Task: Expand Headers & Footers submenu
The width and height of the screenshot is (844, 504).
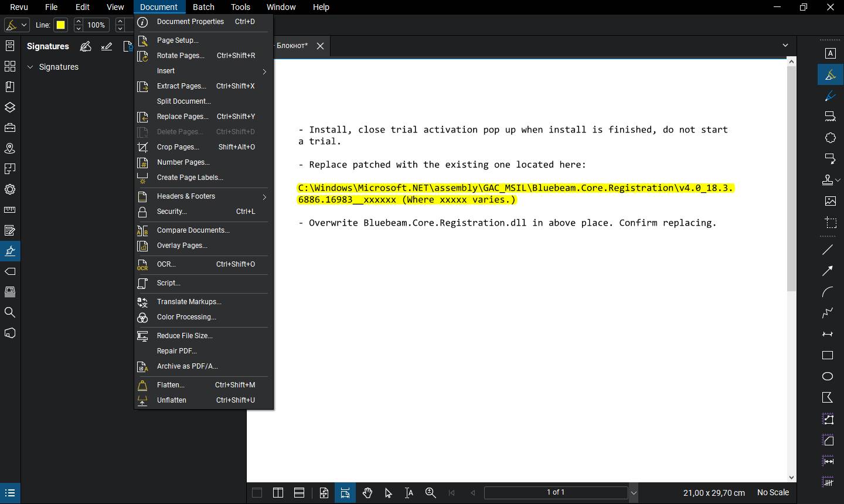Action: click(x=203, y=196)
